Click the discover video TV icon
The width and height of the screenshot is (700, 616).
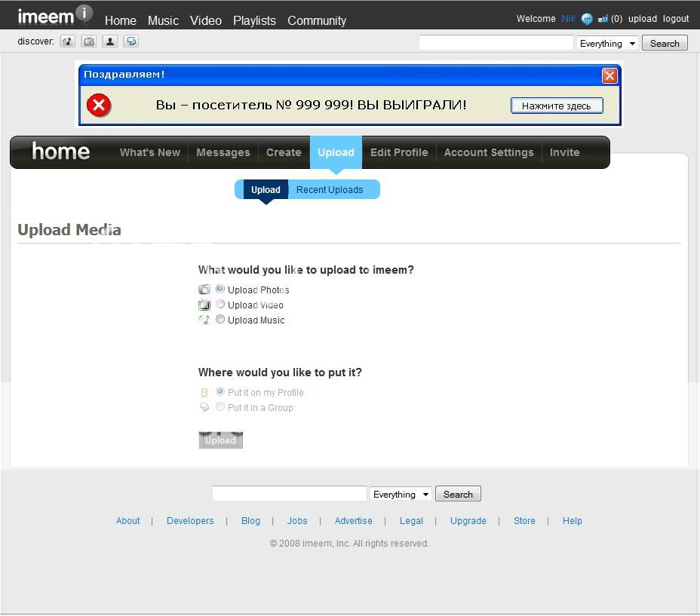pos(89,41)
